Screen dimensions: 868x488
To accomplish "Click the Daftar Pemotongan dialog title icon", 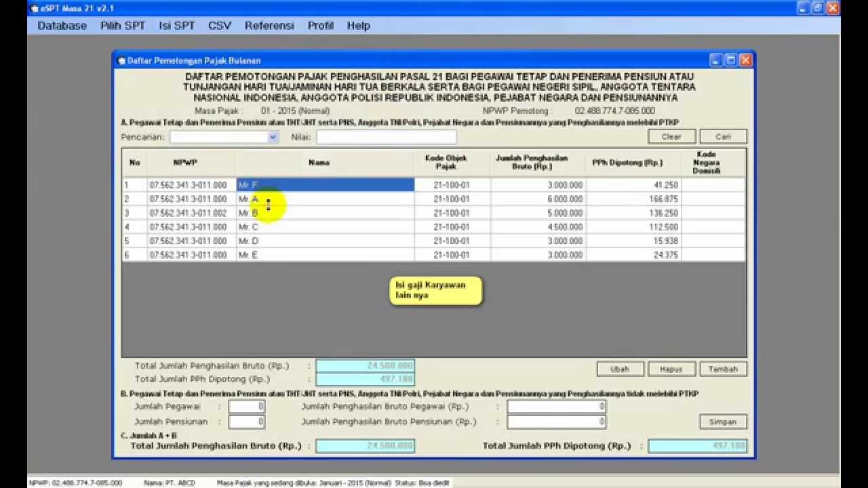I will tap(122, 60).
